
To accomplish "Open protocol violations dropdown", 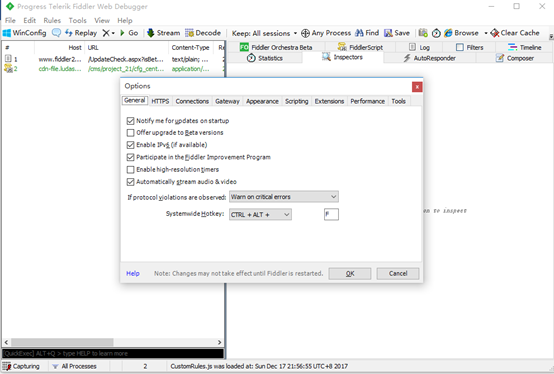I will pos(284,197).
